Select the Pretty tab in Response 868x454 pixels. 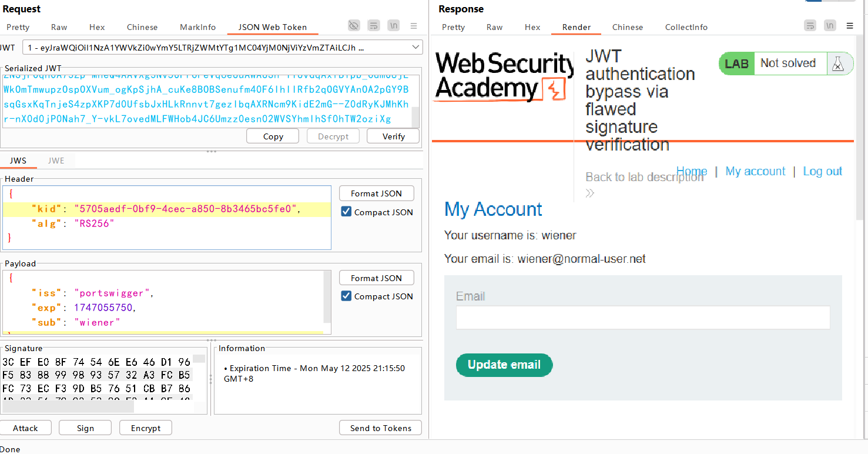(453, 27)
